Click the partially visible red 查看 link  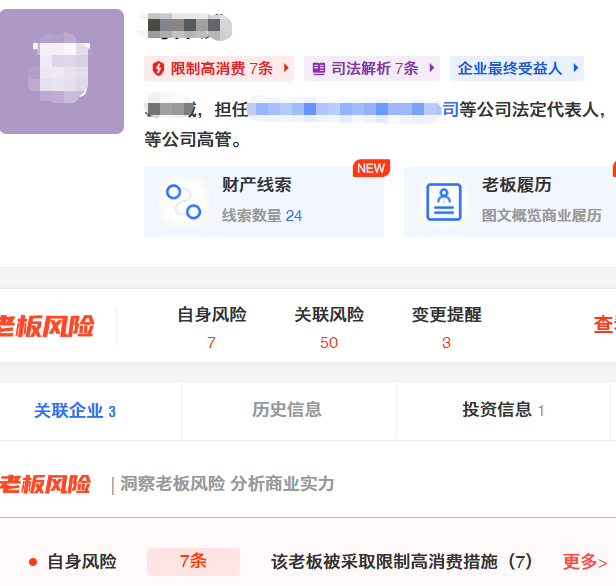pos(605,325)
